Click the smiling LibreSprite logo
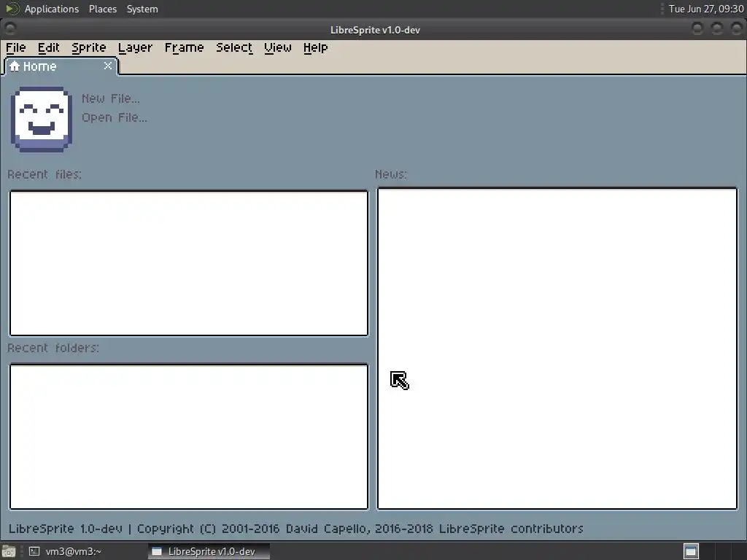The height and width of the screenshot is (560, 747). 42,120
